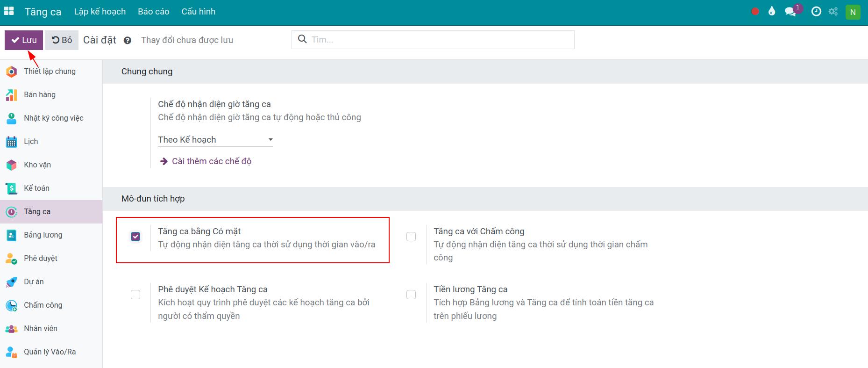Click the Lưu save button
868x368 pixels.
tap(24, 40)
